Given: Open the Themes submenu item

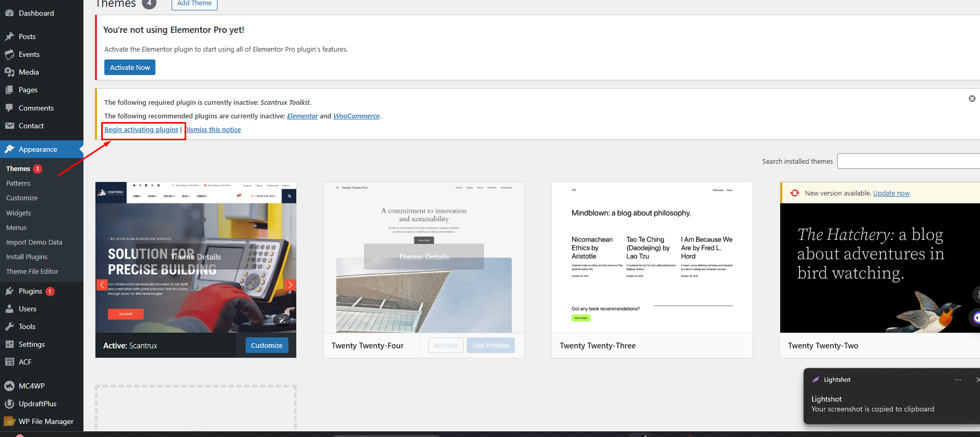Looking at the screenshot, I should pos(18,168).
